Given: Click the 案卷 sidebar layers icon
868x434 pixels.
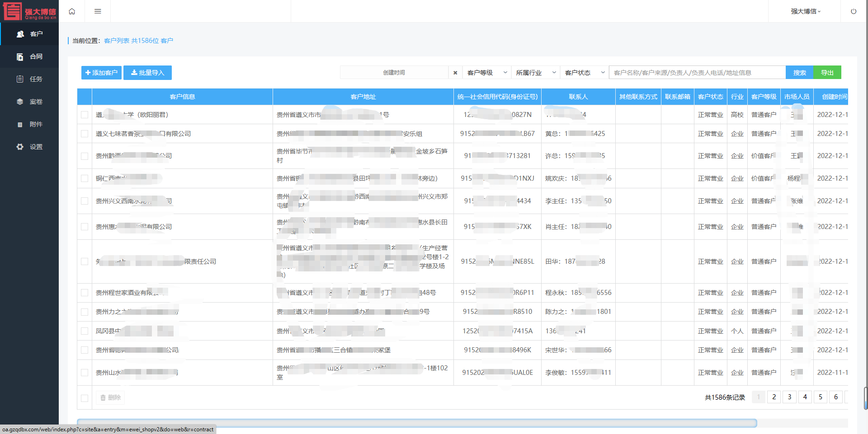Looking at the screenshot, I should click(x=20, y=102).
